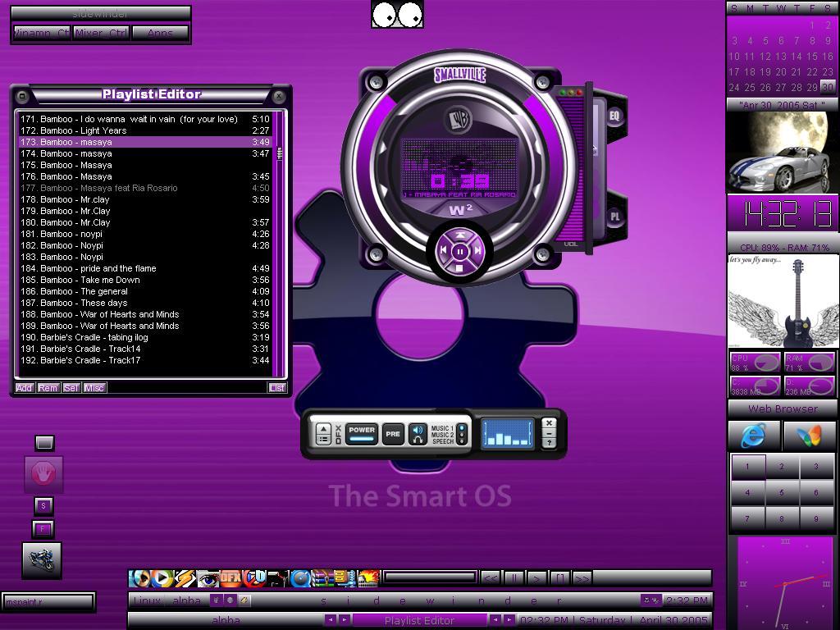This screenshot has height=630, width=840.
Task: Click the Winamp Ctrl tab in sidewinder panel
Action: (42, 33)
